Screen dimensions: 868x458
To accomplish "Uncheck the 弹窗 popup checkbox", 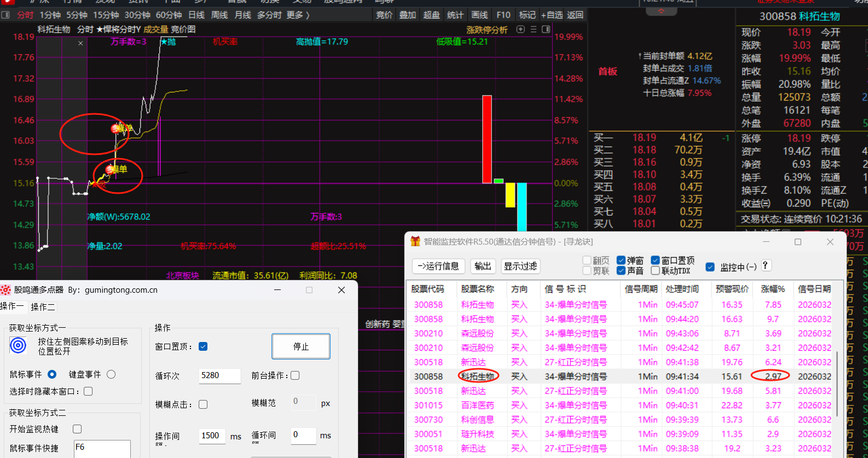I will [x=621, y=260].
